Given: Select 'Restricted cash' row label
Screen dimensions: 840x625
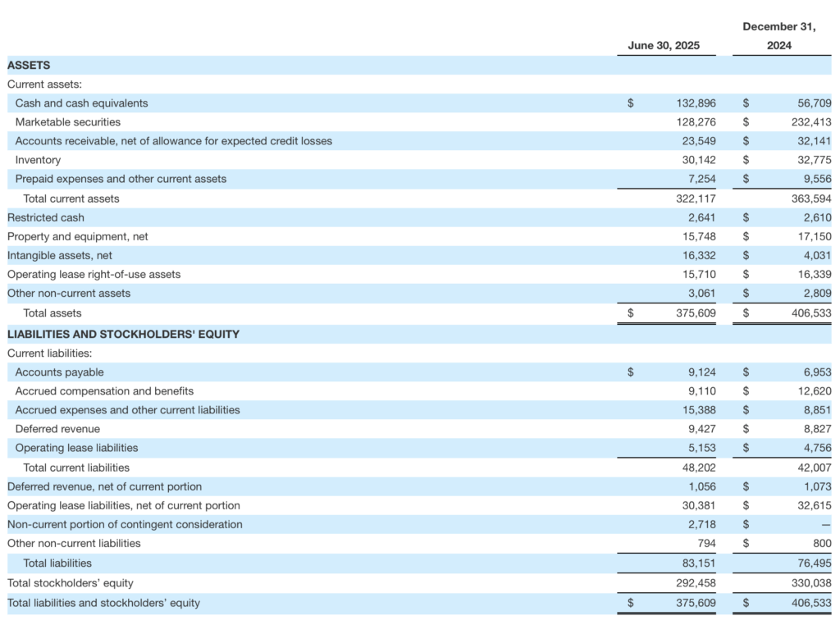Looking at the screenshot, I should pos(46,217).
